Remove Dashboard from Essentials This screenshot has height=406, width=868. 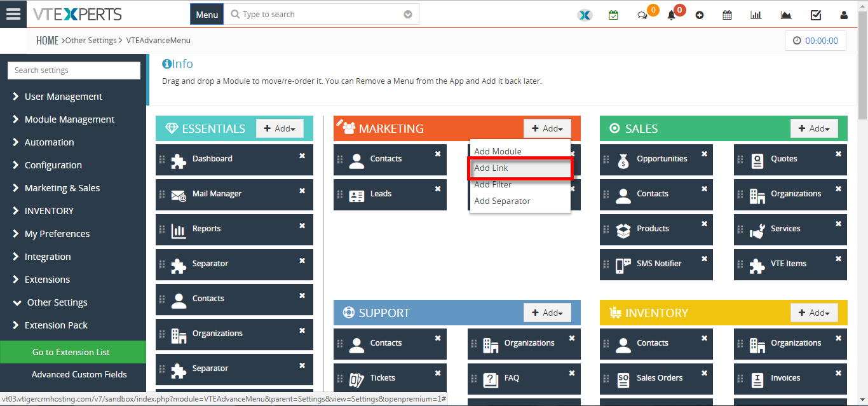[302, 156]
